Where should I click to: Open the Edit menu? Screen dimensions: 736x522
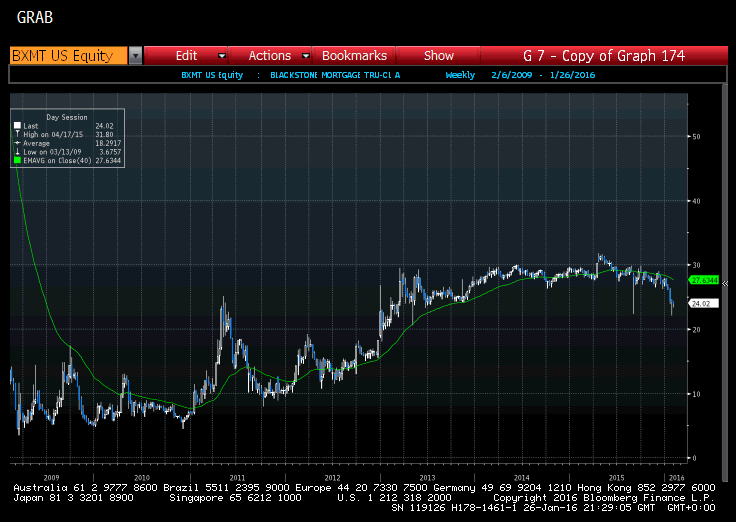[186, 56]
